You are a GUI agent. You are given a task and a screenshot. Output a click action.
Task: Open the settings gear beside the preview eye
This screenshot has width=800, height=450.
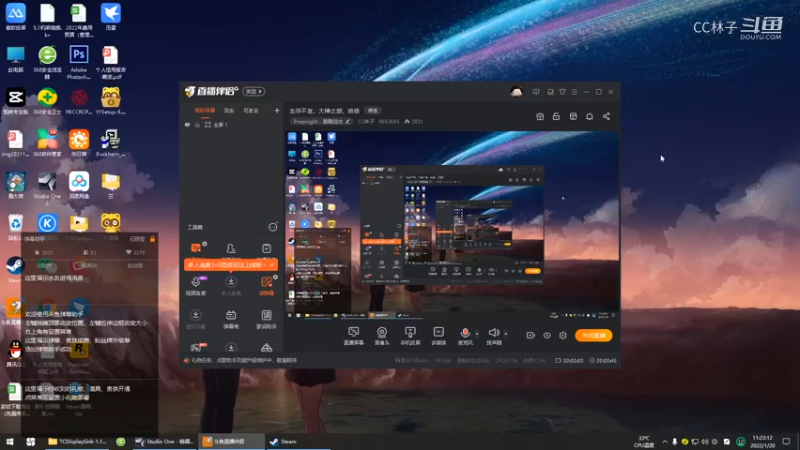tap(563, 335)
